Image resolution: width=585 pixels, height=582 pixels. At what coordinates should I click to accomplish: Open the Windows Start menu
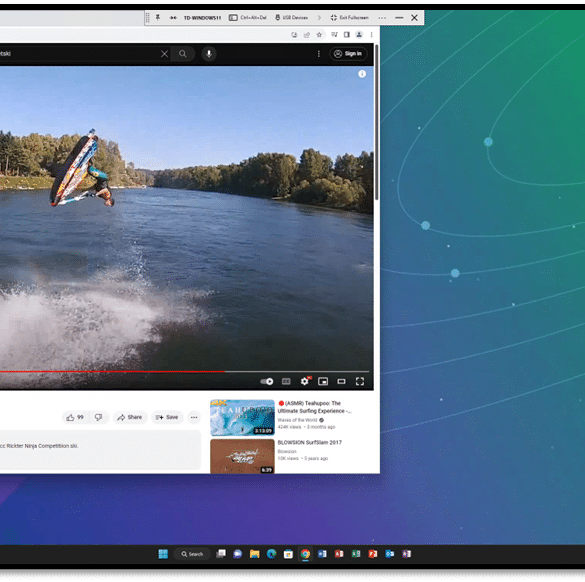pyautogui.click(x=163, y=554)
